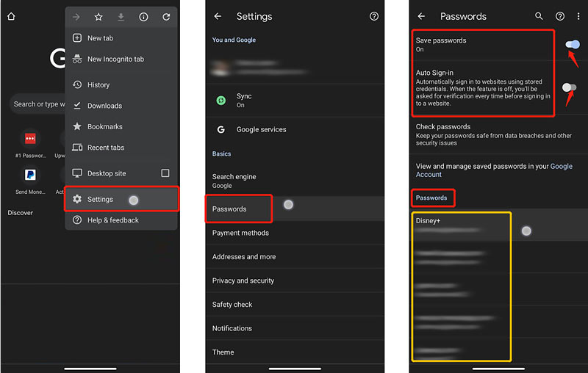Open Google services row
Screen dimensions: 588x373
point(295,129)
